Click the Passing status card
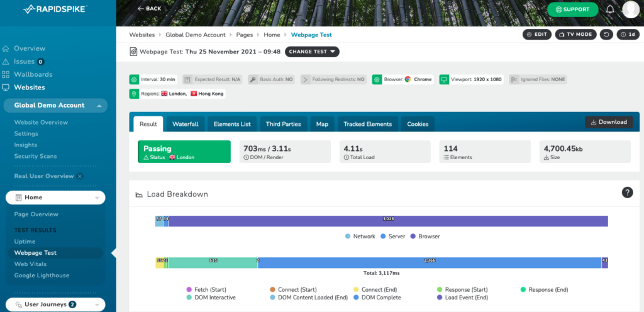Image resolution: width=644 pixels, height=312 pixels. click(x=184, y=152)
